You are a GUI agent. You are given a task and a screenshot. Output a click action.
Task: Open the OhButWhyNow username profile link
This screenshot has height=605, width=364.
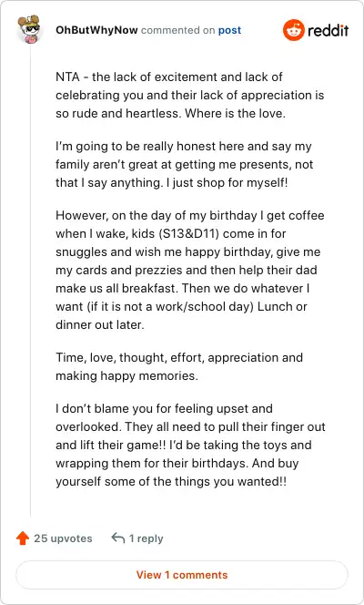pos(96,30)
